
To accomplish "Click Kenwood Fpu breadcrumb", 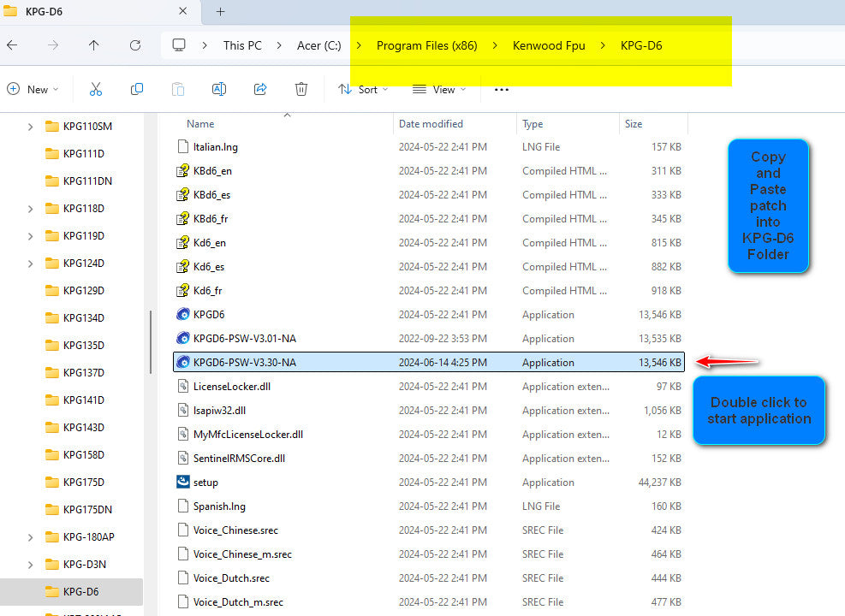I will tap(549, 45).
